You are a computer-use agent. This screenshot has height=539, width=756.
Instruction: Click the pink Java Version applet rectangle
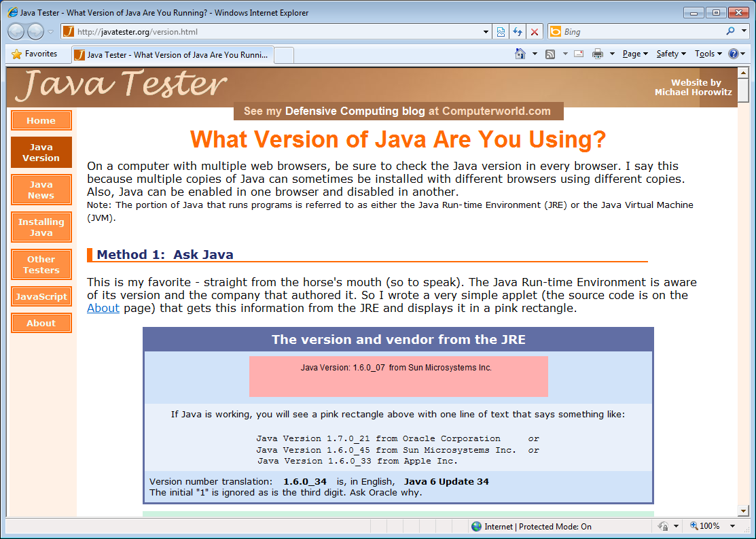[398, 377]
